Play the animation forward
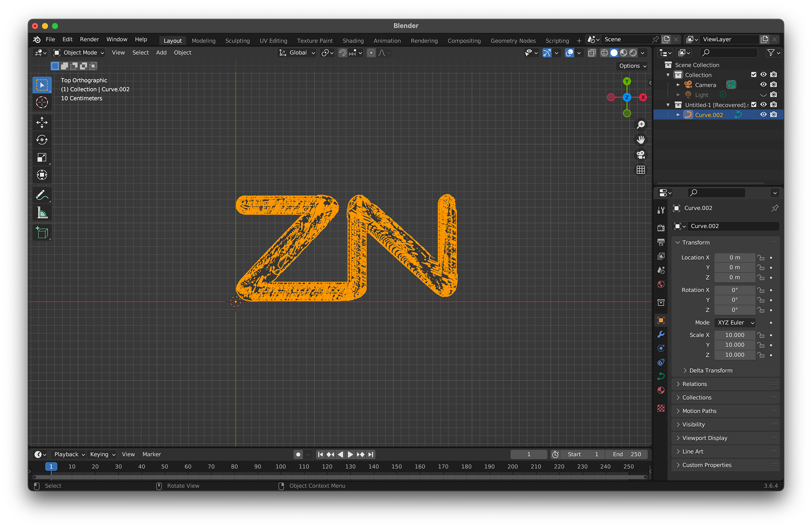The height and width of the screenshot is (528, 812). (350, 454)
